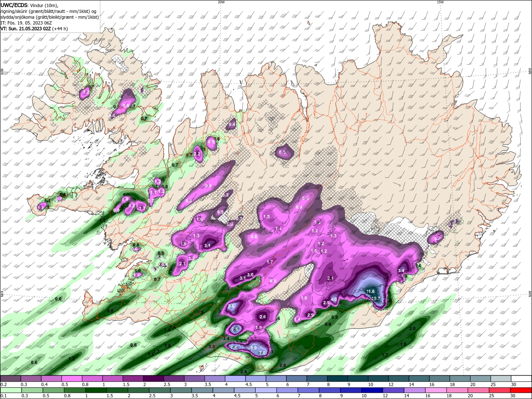The width and height of the screenshot is (532, 399).
Task: Click the "7.4" value on the map
Action: [234, 347]
